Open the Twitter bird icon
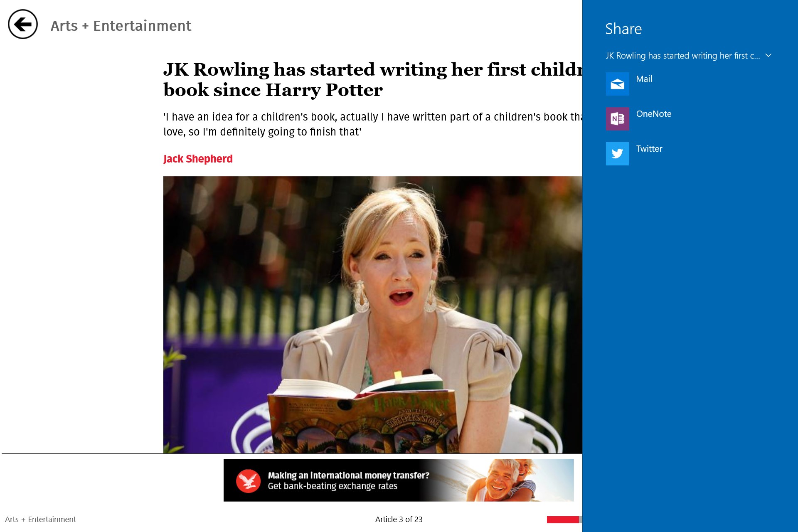The width and height of the screenshot is (798, 532). [x=617, y=154]
